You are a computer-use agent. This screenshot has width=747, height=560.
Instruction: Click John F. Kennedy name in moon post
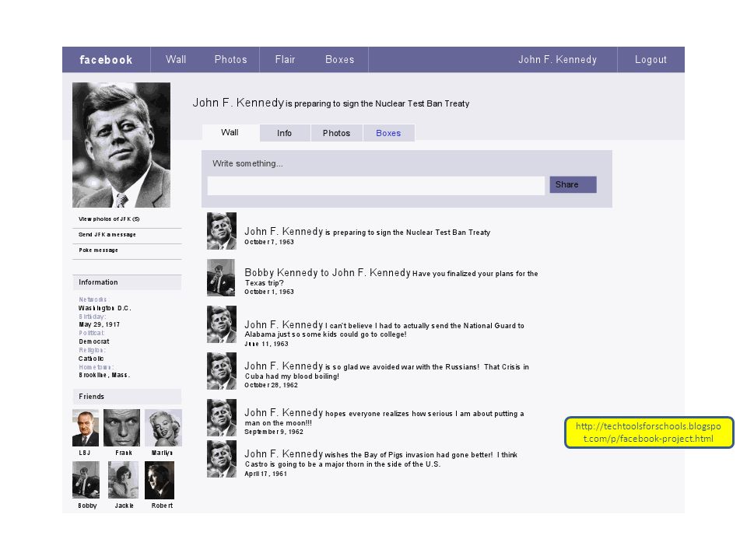tap(284, 412)
